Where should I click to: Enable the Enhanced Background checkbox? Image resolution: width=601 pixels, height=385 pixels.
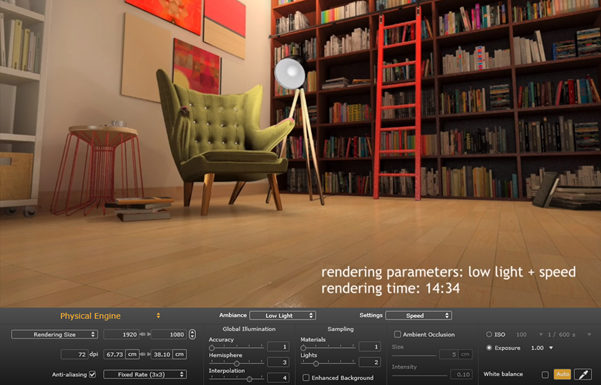(x=306, y=378)
